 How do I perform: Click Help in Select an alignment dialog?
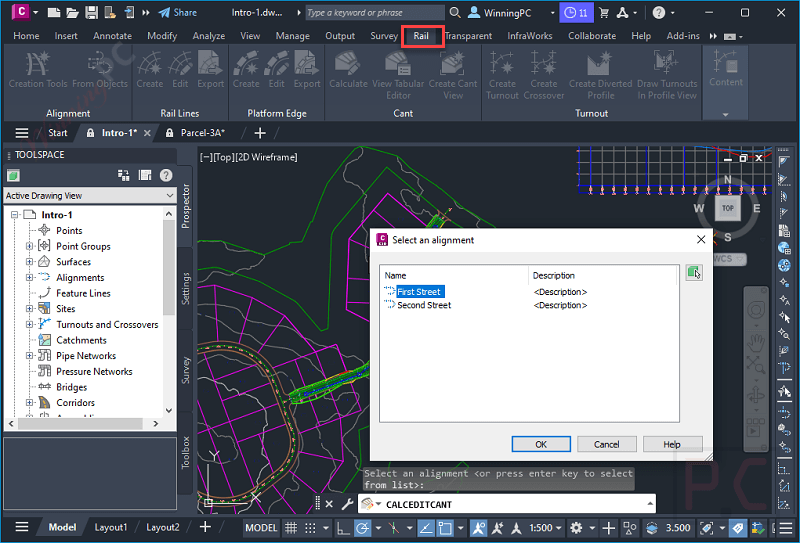[x=672, y=444]
